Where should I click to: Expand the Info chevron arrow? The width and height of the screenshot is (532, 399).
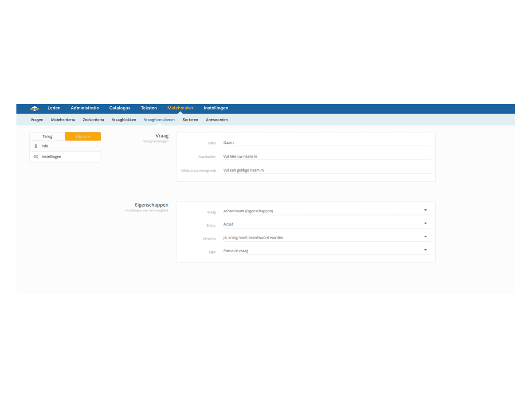click(96, 146)
